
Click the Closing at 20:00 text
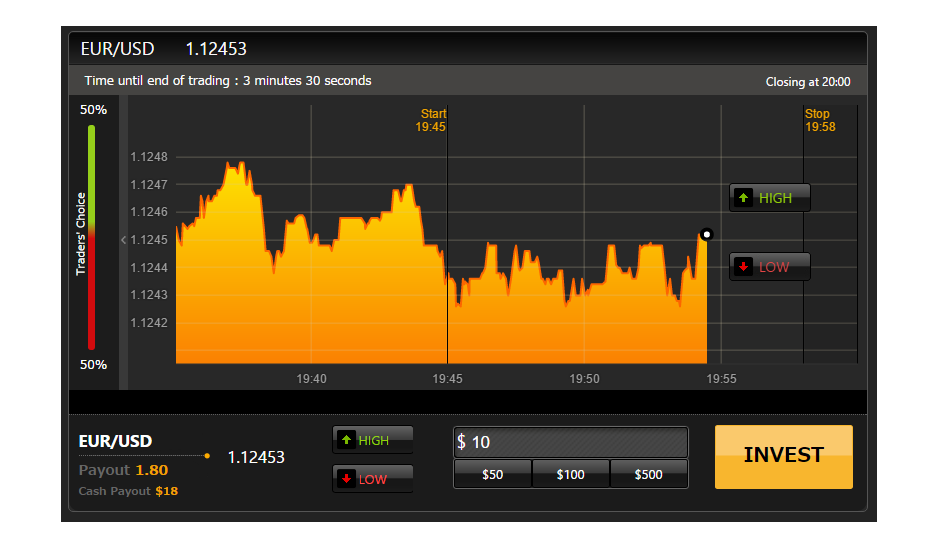pos(808,82)
